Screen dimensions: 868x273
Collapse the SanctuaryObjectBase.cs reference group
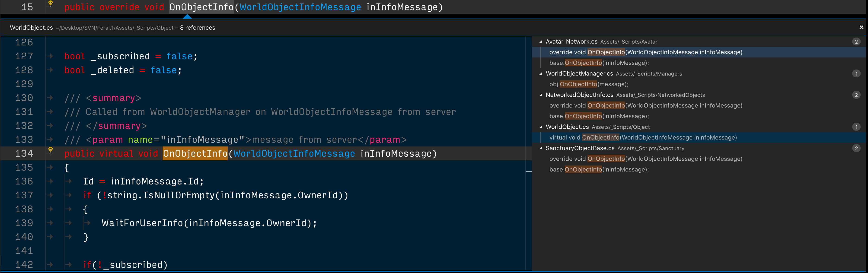tap(541, 148)
